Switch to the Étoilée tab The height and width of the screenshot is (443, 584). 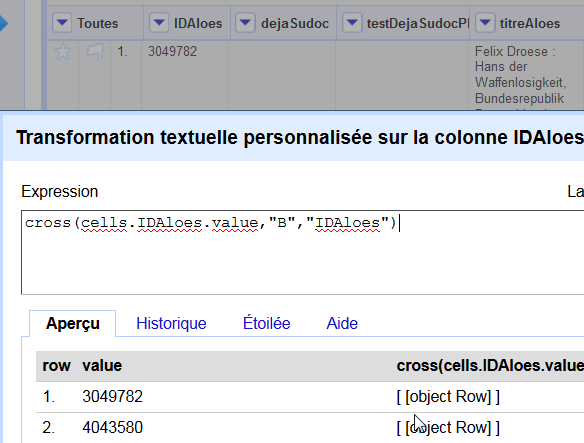pyautogui.click(x=266, y=323)
